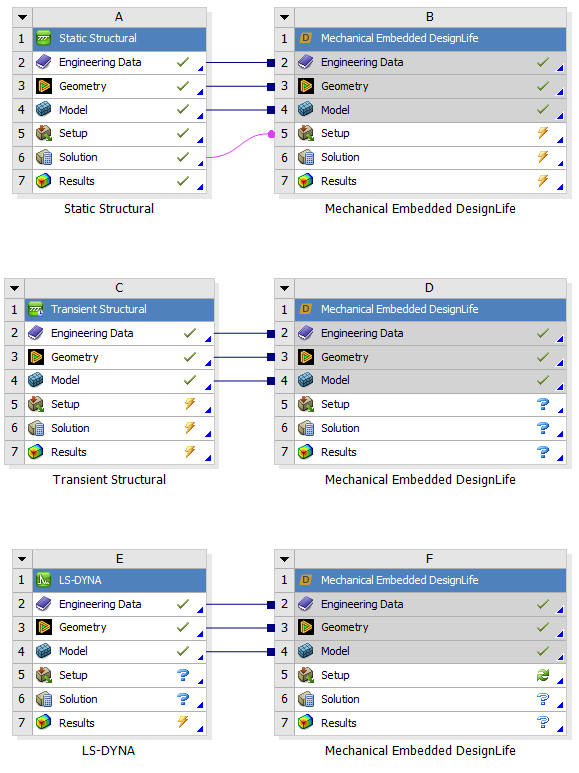Select Setup cell in system C
Image resolution: width=579 pixels, height=773 pixels.
[119, 404]
